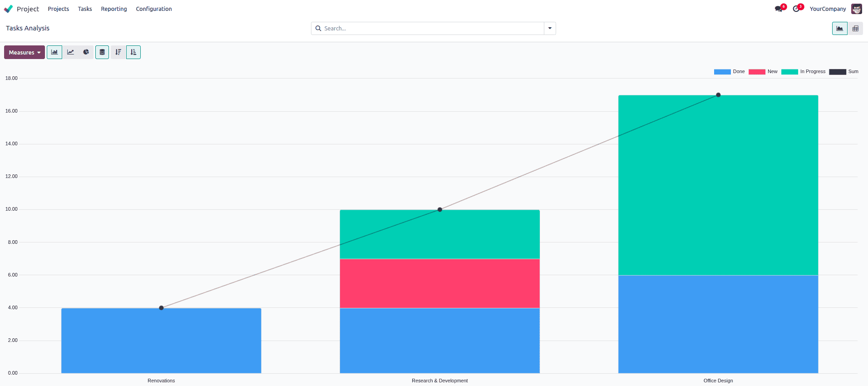Screen dimensions: 868x386
Task: Sort chart in descending order
Action: (118, 52)
